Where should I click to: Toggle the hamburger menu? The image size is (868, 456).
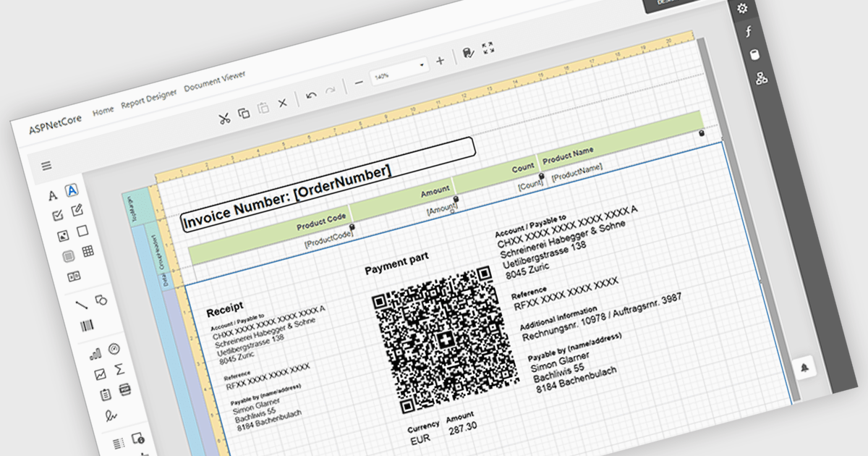[46, 166]
